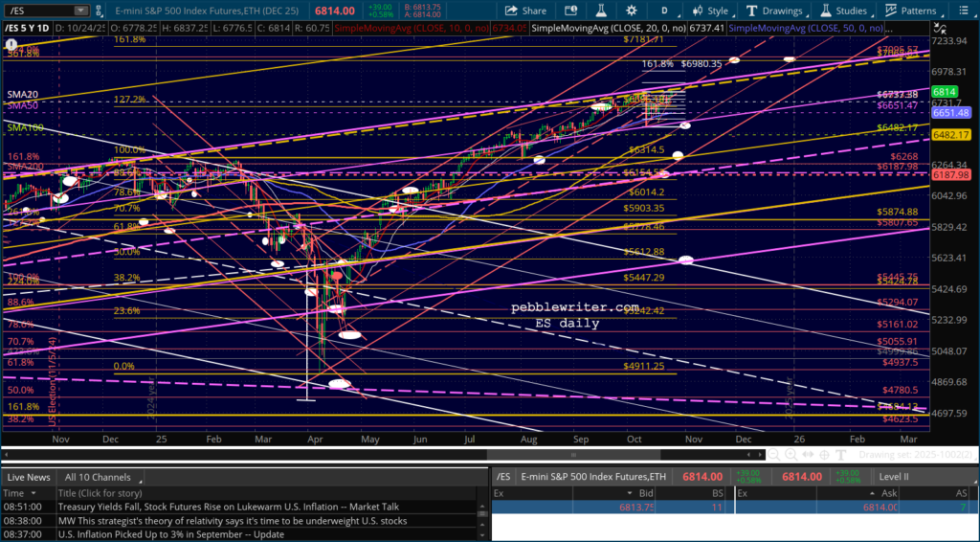The image size is (980, 542).
Task: Open the Style menu
Action: point(711,11)
